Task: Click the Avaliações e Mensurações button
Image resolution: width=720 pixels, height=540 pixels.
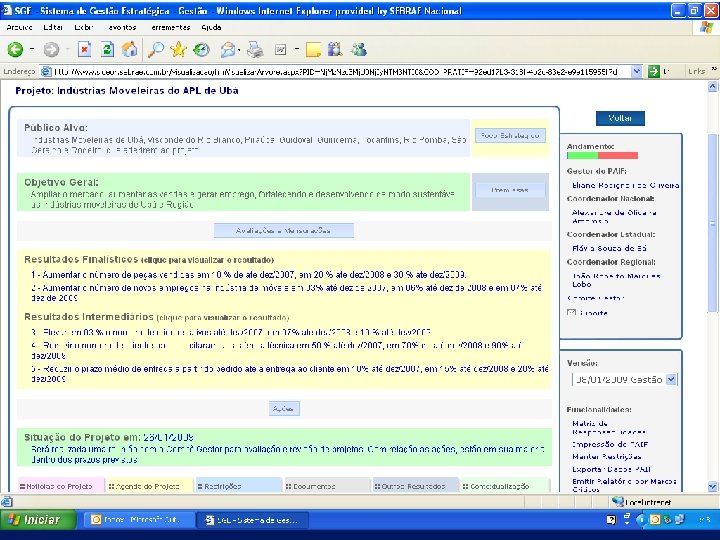Action: (x=283, y=231)
